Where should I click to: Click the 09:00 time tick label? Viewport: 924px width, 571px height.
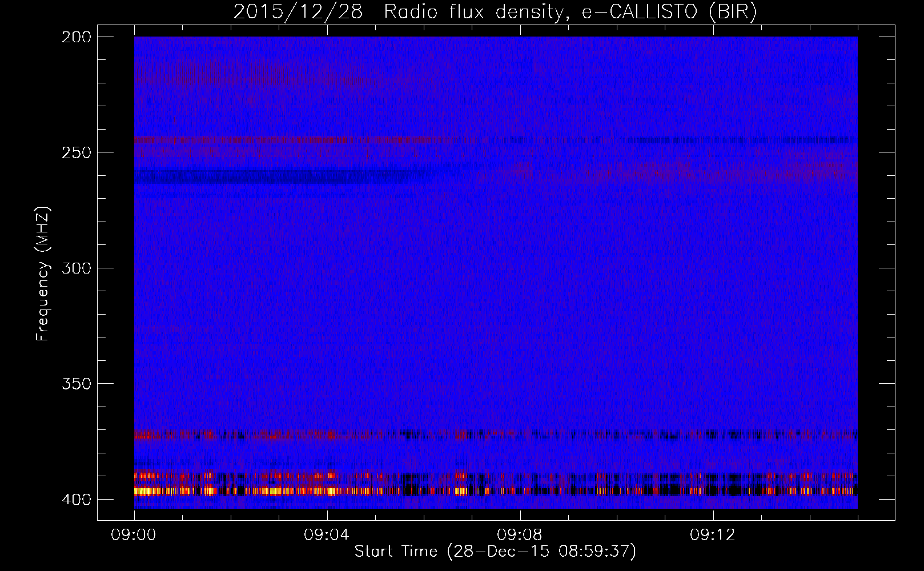[x=134, y=535]
